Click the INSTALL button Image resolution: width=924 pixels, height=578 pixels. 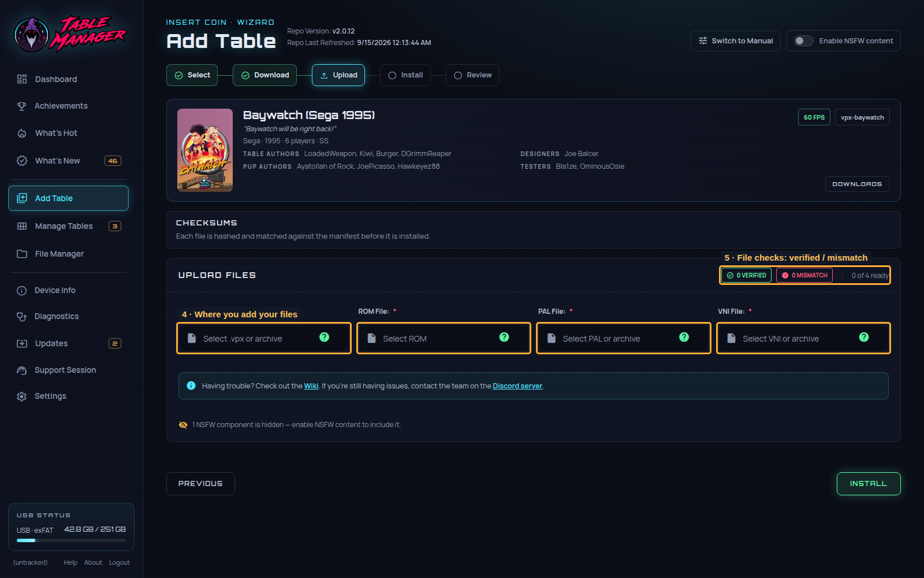click(869, 484)
